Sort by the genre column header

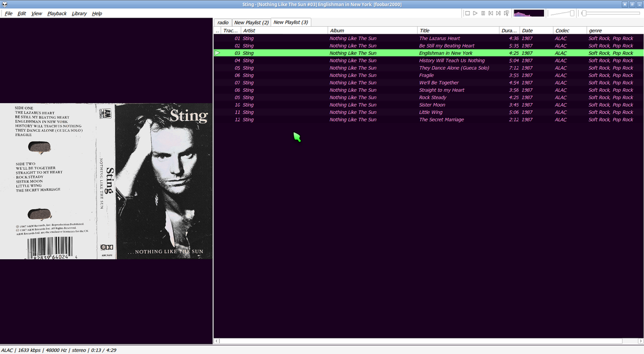click(615, 31)
